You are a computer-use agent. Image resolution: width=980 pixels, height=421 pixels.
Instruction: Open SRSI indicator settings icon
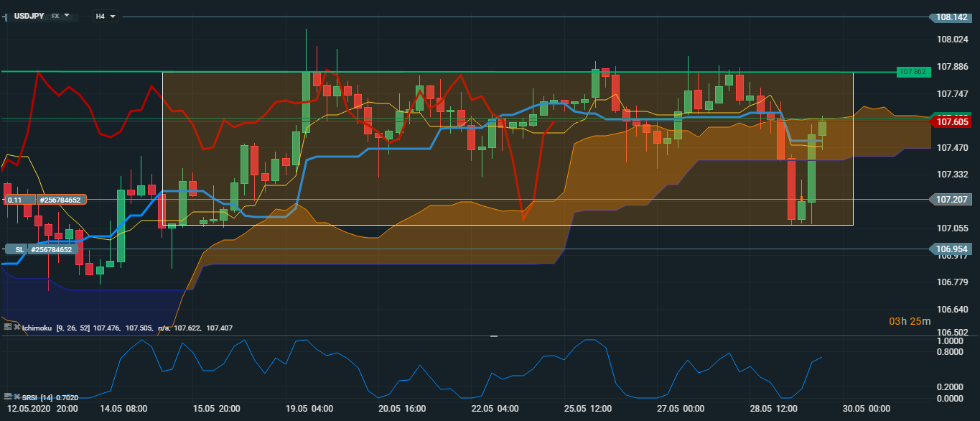[x=7, y=396]
